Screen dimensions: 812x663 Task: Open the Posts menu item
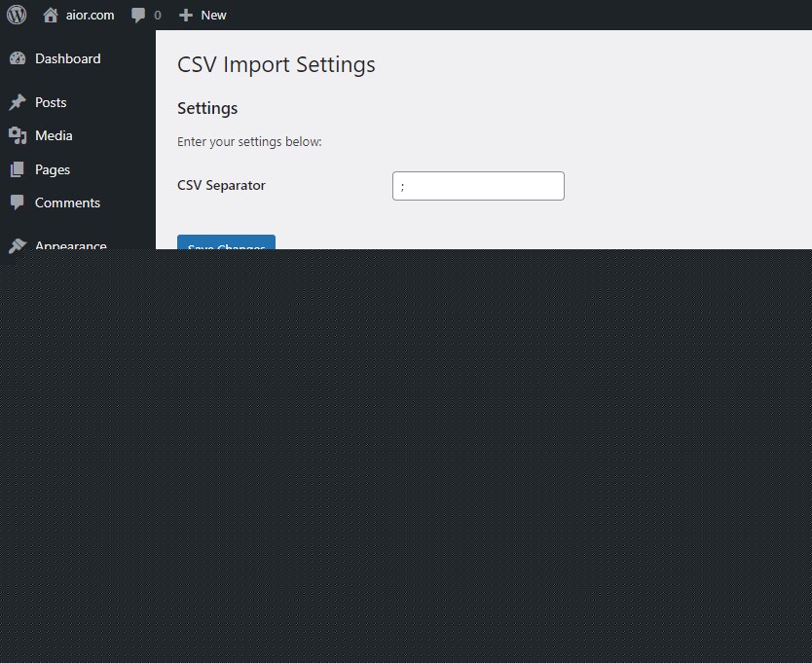(x=51, y=102)
